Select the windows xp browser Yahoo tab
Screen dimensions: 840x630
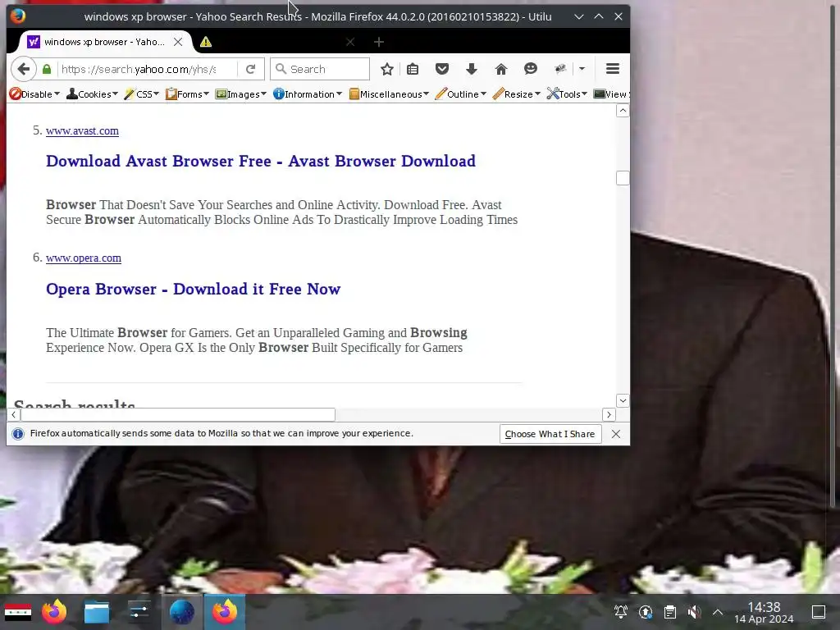tap(104, 42)
